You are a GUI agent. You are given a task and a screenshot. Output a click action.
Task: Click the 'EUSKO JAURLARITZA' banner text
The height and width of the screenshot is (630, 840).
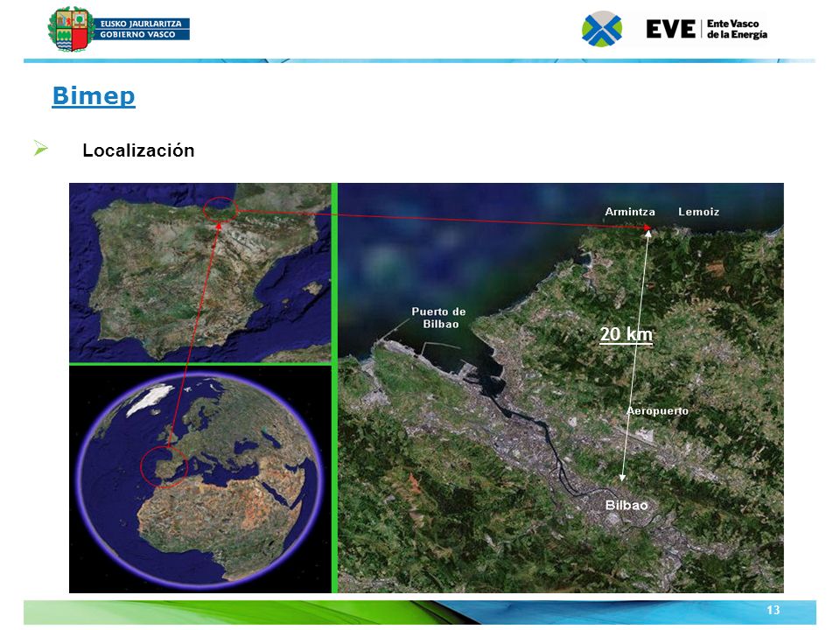click(141, 24)
